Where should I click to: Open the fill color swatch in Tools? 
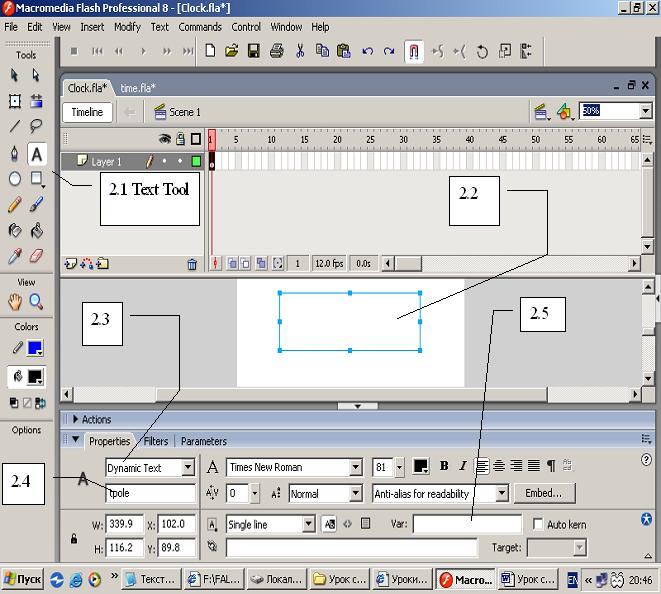click(35, 376)
